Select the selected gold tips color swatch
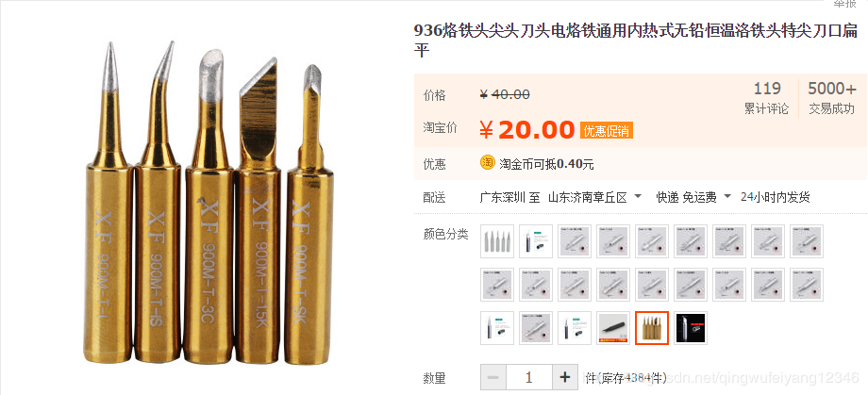 click(652, 328)
